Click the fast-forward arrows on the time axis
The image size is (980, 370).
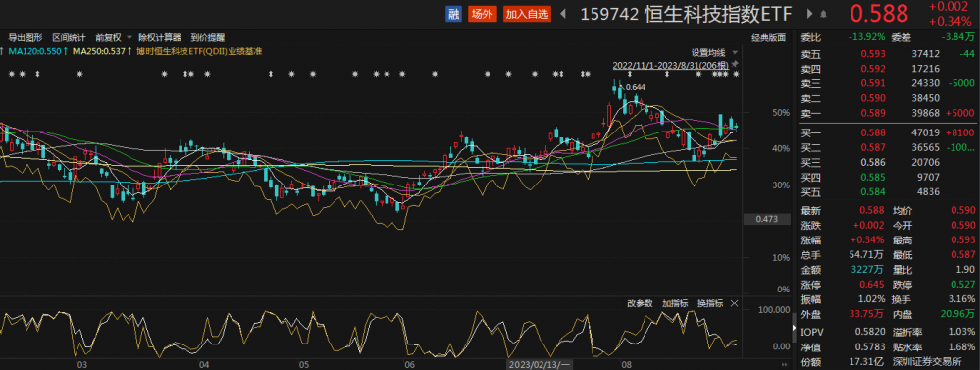point(784,364)
